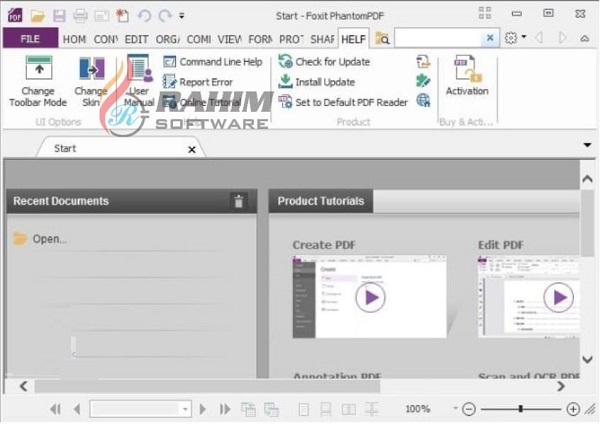Open the tab list dropdown arrow
600x427 pixels.
tap(587, 146)
